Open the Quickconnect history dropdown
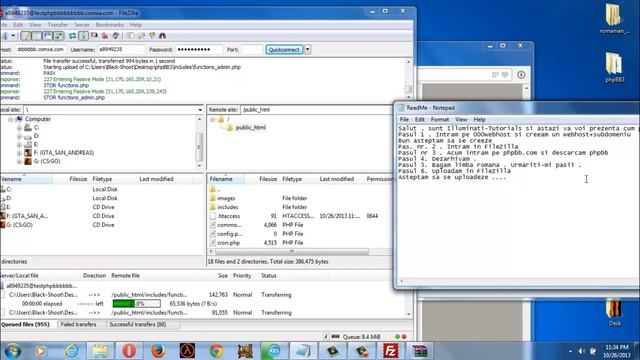 click(307, 49)
